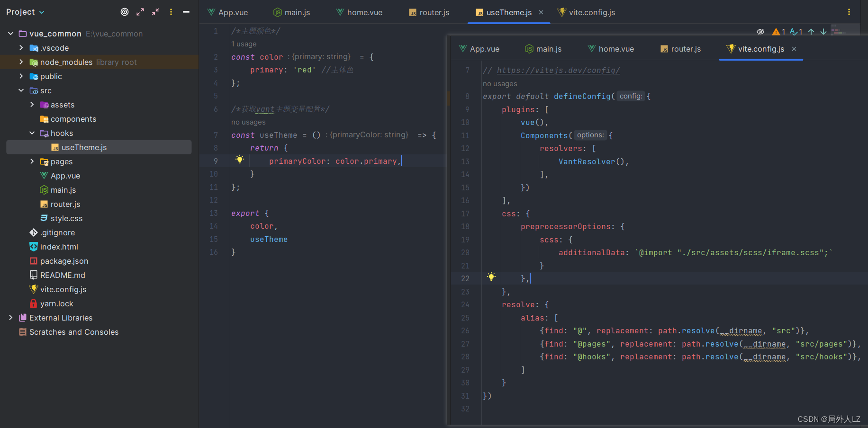Click 'VantResolver()' in vite.config.js

coord(591,161)
